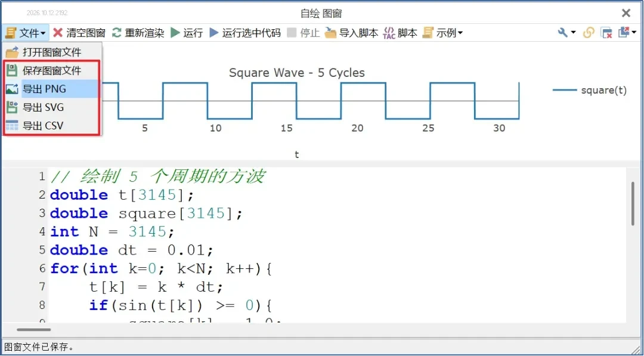644x356 pixels.
Task: Click code line 2 double t[3145];
Action: [122, 195]
